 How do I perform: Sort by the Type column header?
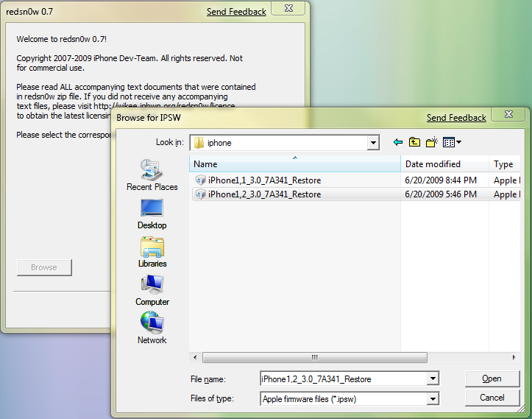pyautogui.click(x=505, y=164)
